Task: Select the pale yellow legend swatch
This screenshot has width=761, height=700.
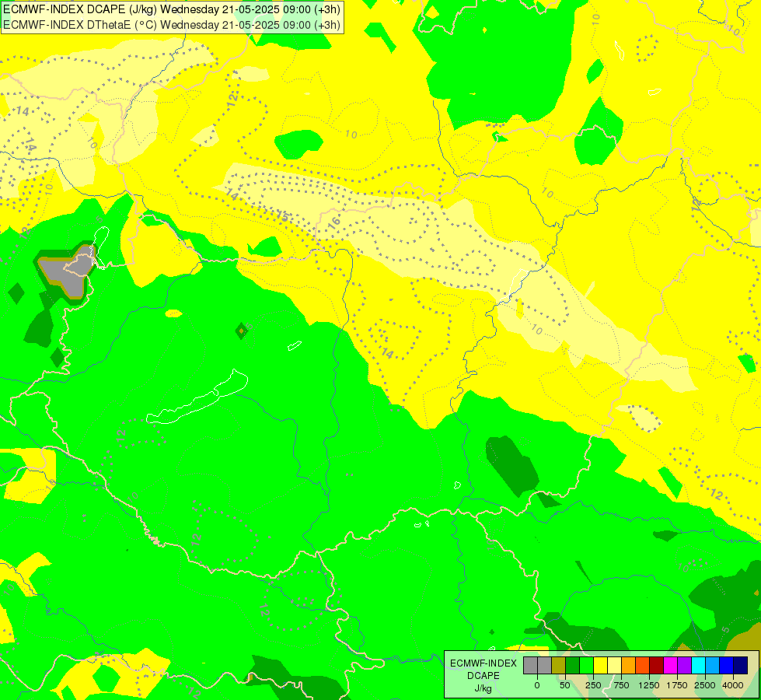Action: (614, 665)
